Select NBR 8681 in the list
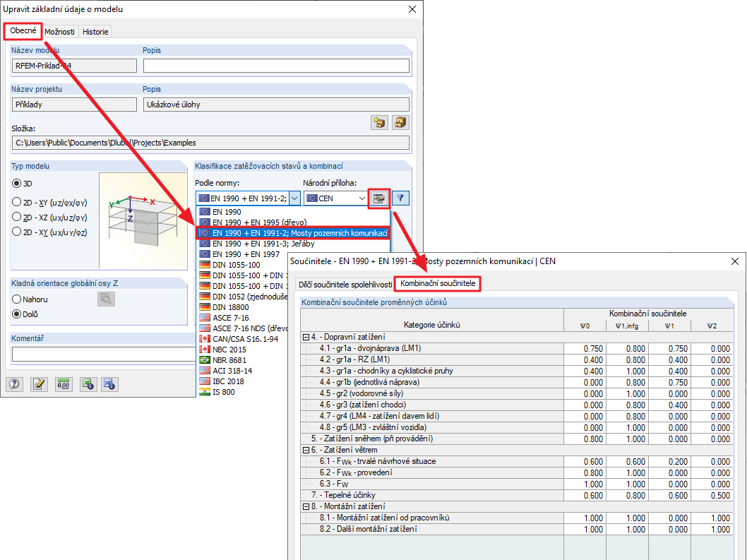This screenshot has width=747, height=560. coord(243,360)
